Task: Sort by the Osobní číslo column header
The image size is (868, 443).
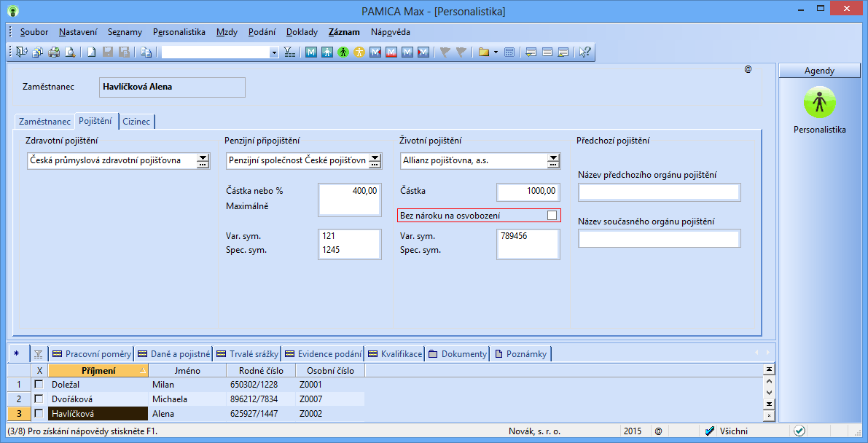Action: tap(330, 370)
